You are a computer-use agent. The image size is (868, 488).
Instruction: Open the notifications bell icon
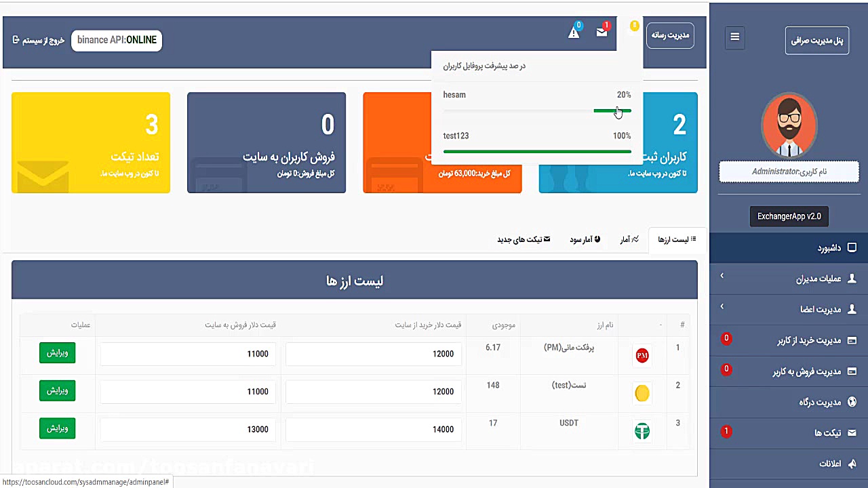[574, 32]
